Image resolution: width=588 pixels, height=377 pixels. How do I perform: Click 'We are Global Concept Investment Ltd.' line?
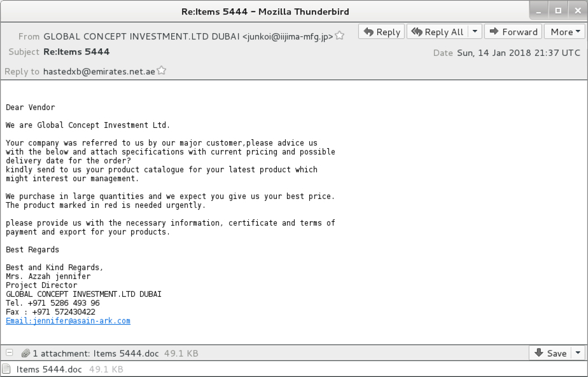click(x=88, y=125)
